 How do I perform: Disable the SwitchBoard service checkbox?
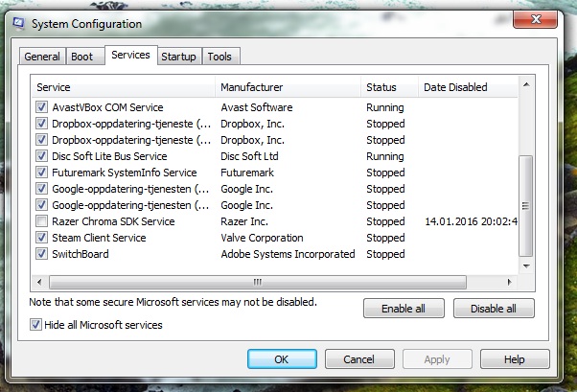click(41, 254)
